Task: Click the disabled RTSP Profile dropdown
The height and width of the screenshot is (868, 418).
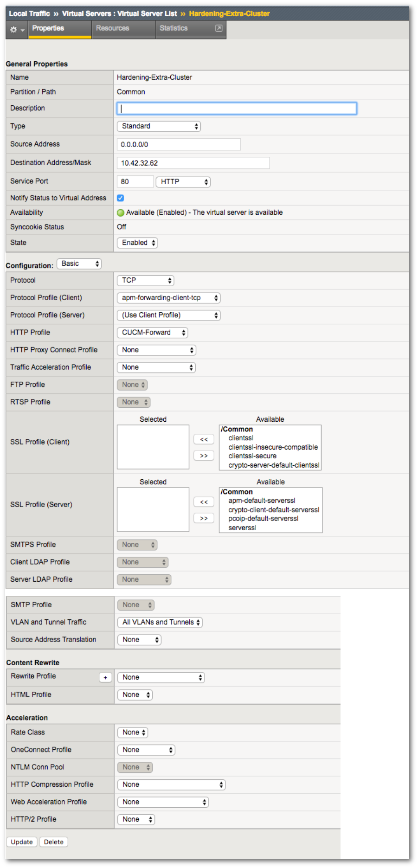Action: 134,402
